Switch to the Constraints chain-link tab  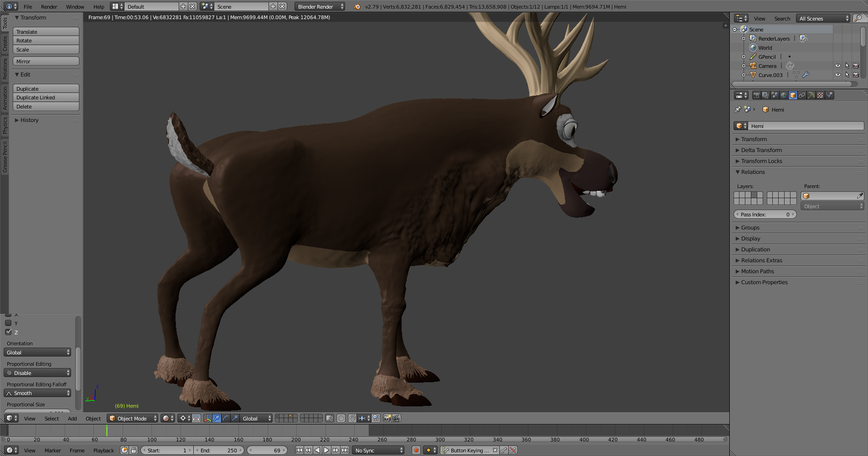click(x=802, y=95)
